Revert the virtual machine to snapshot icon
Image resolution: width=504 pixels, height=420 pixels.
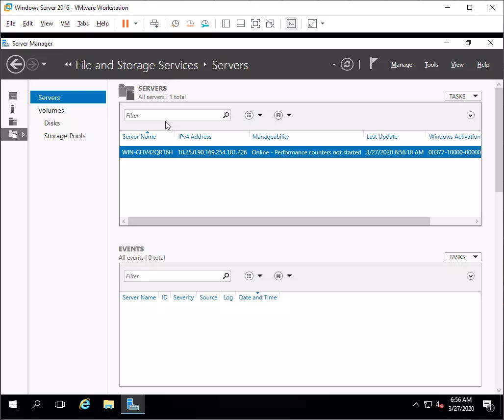[190, 24]
